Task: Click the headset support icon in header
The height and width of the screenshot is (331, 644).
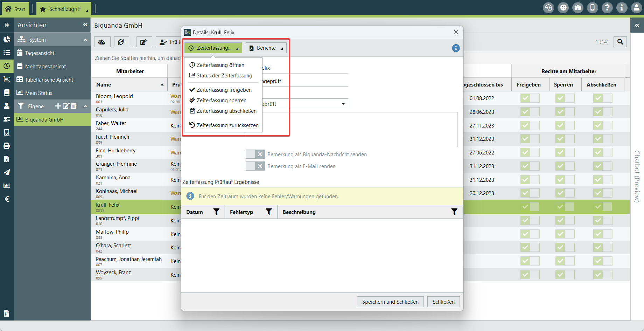Action: coord(548,8)
